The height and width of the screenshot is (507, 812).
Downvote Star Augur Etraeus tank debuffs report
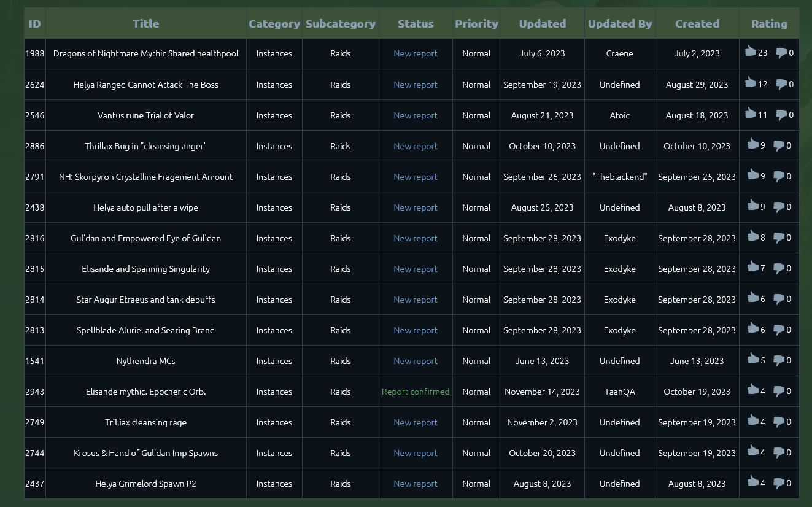coord(778,299)
